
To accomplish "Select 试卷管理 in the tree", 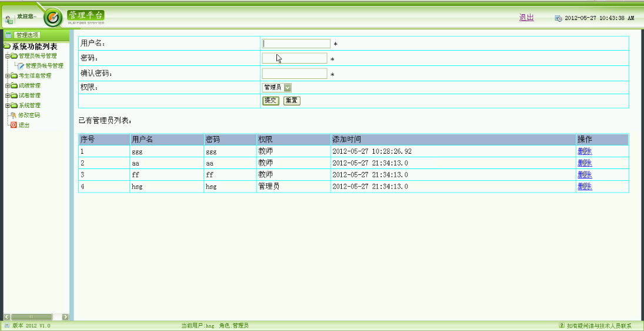I will [29, 95].
